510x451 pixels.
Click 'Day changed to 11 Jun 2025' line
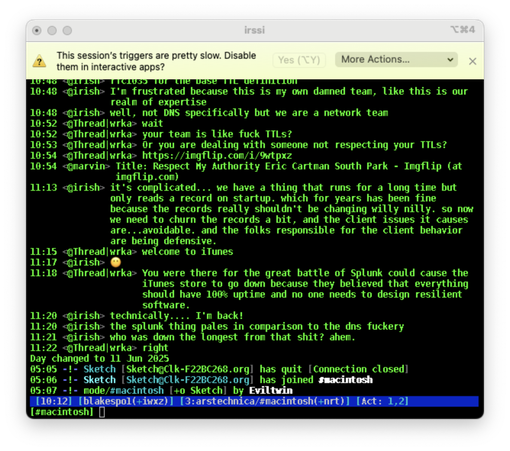click(x=99, y=358)
